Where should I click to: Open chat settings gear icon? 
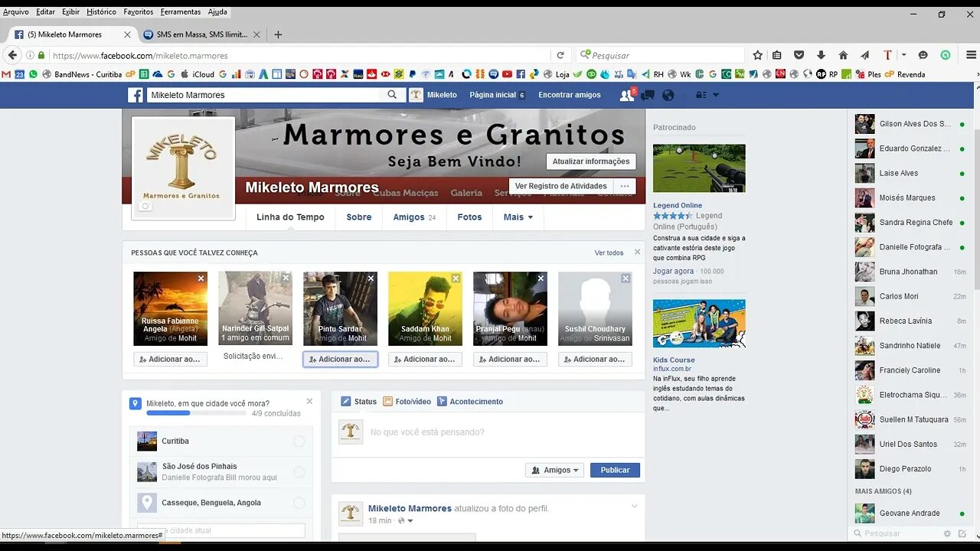[947, 533]
